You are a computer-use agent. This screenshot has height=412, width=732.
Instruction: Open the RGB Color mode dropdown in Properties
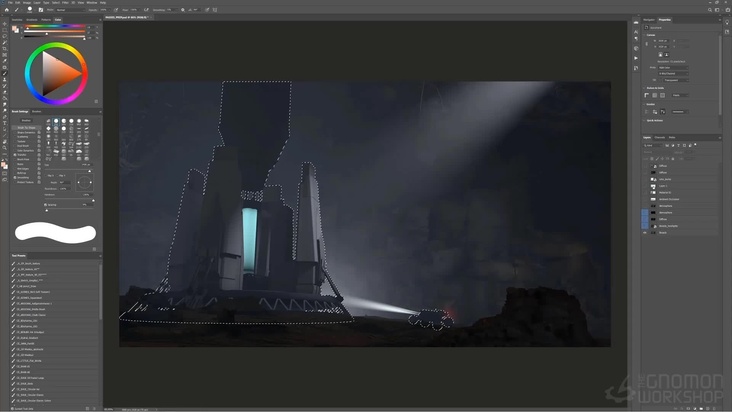(x=673, y=68)
